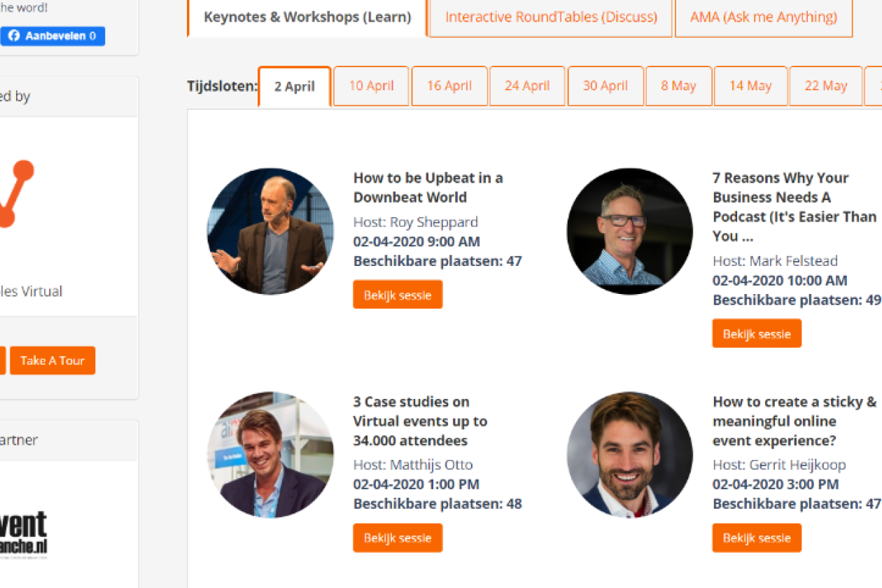Open the 3 Case studies session title

tap(420, 421)
